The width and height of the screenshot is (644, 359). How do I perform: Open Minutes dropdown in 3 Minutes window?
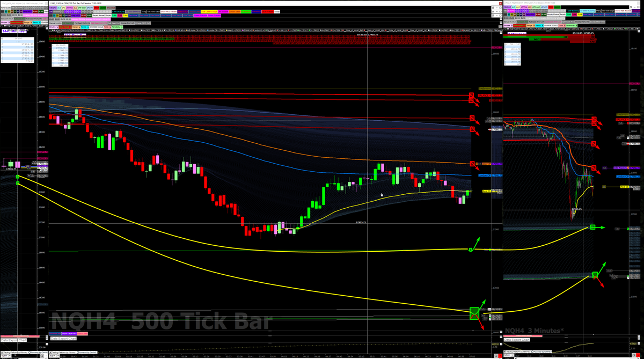click(508, 25)
